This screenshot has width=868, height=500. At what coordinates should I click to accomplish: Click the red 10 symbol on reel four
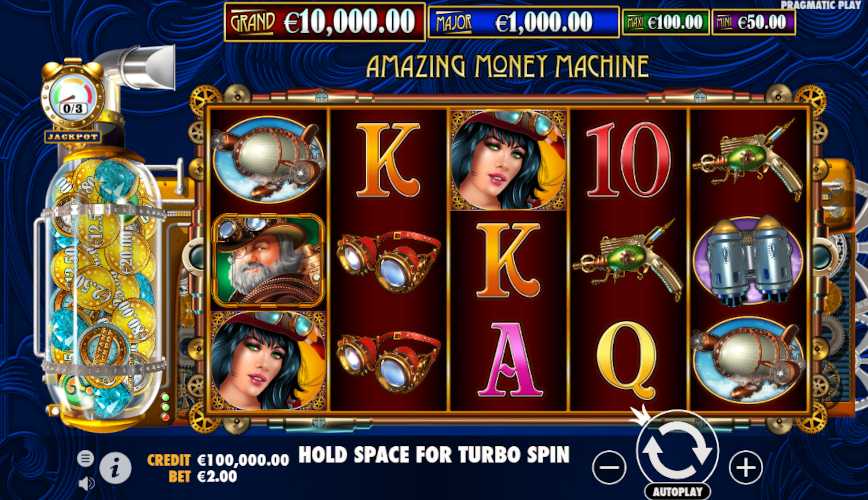628,160
